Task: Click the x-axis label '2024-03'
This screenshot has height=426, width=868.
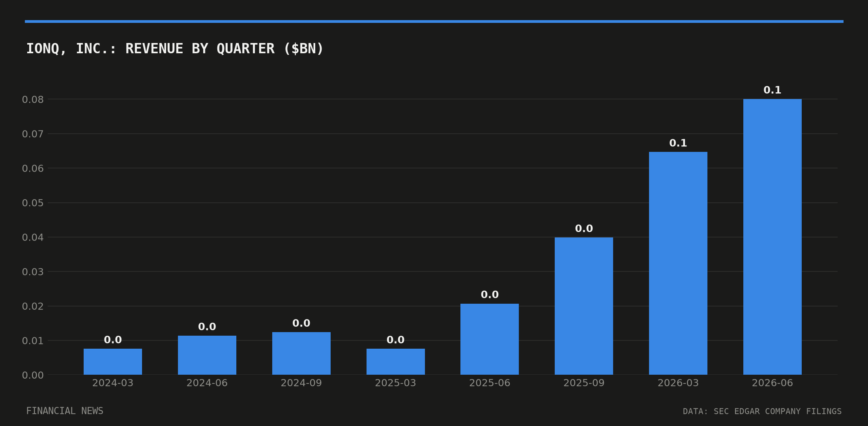Action: point(113,383)
